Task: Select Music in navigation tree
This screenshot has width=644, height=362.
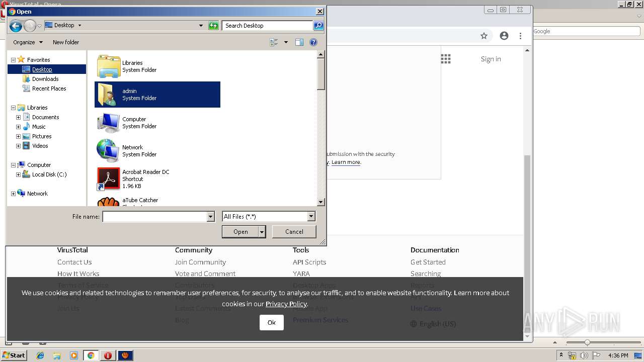Action: click(39, 127)
